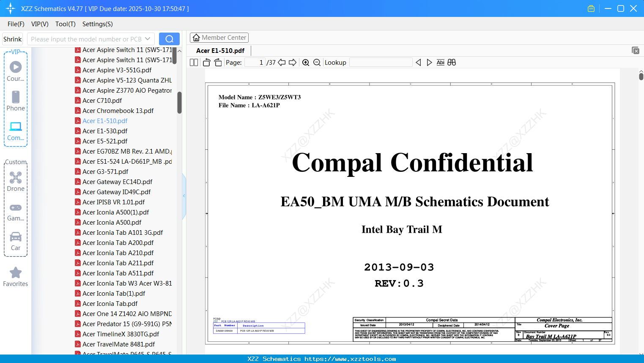Open Acer Iconia Tab W3 Acer W3-81 file

pyautogui.click(x=123, y=283)
